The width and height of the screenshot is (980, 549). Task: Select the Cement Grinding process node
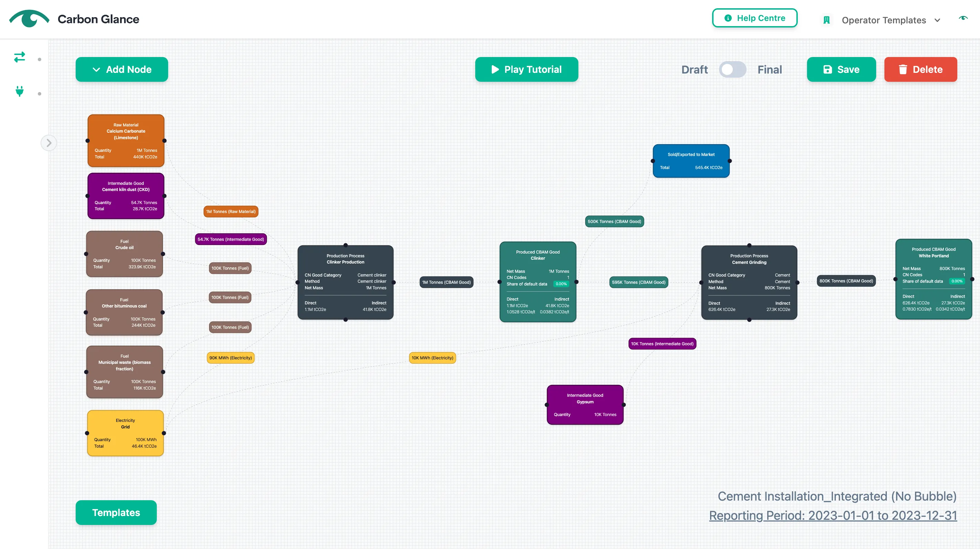(x=749, y=282)
